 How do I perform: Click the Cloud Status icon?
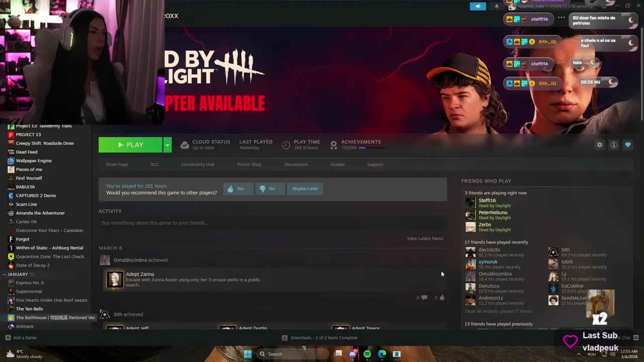[x=185, y=145]
